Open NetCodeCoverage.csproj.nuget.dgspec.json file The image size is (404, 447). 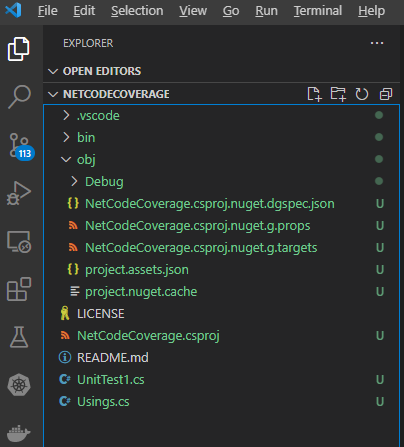(x=221, y=203)
